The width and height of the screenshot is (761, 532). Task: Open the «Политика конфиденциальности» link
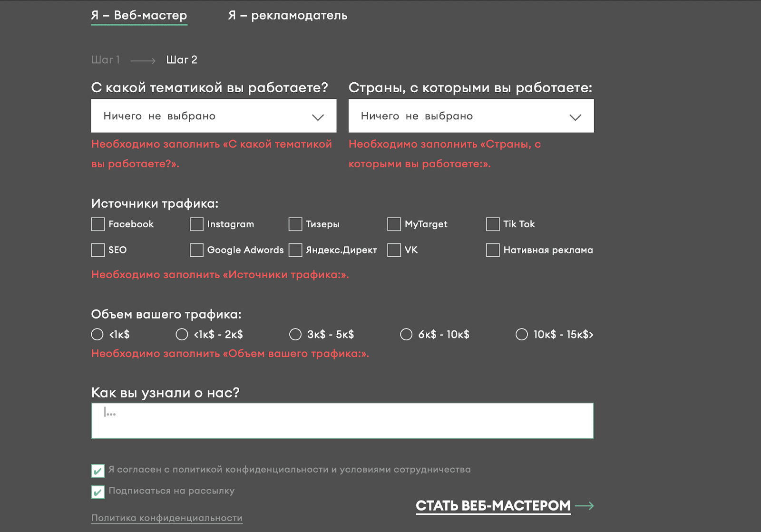(166, 518)
